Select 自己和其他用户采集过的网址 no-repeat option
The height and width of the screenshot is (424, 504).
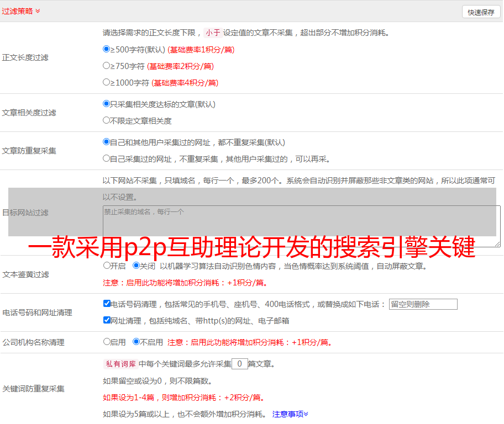107,142
